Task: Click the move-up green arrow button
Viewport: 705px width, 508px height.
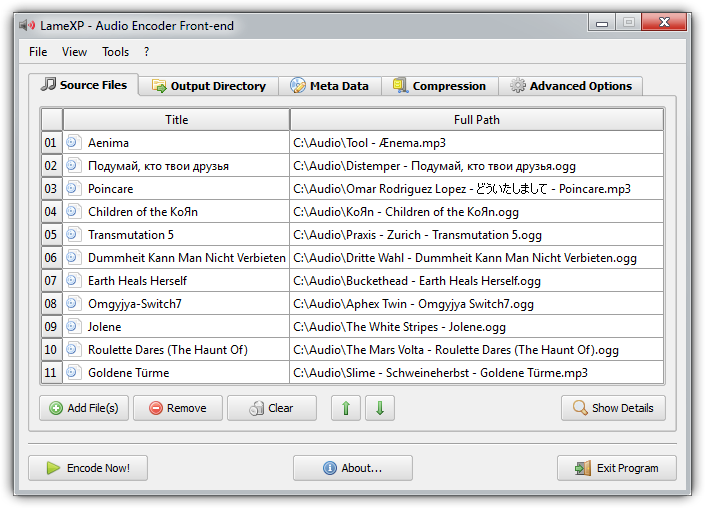Action: pyautogui.click(x=345, y=408)
